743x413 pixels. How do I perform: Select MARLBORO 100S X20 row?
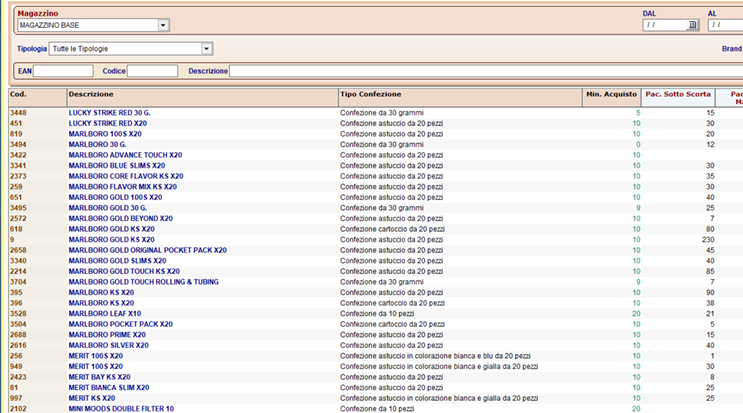pyautogui.click(x=376, y=134)
